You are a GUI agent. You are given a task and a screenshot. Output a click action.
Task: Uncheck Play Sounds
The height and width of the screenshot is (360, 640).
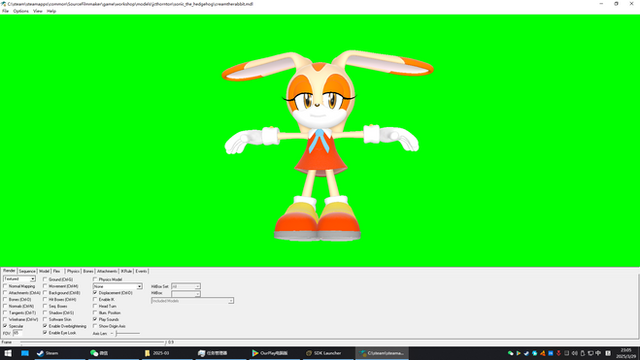[95, 319]
